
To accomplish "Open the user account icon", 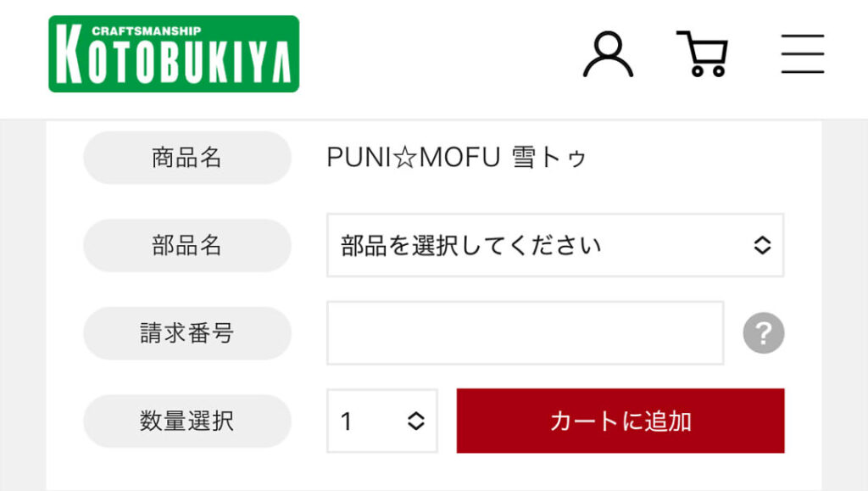I will [608, 54].
